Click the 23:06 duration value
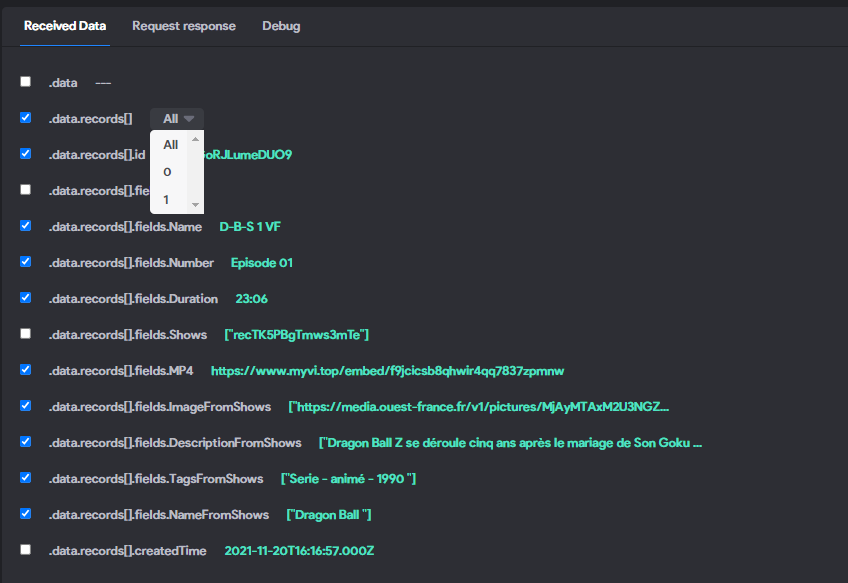The height and width of the screenshot is (583, 848). pos(251,299)
